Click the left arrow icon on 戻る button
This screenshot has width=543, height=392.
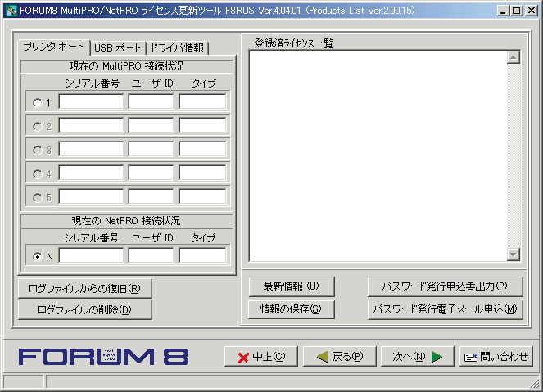tap(323, 357)
